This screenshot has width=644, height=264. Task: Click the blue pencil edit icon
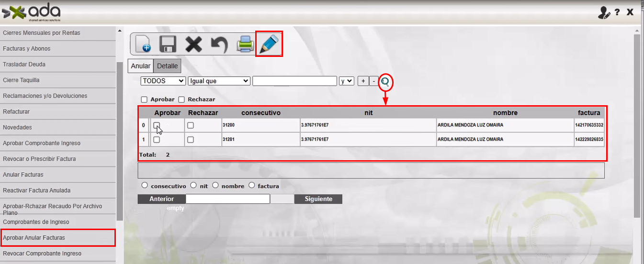tap(269, 44)
